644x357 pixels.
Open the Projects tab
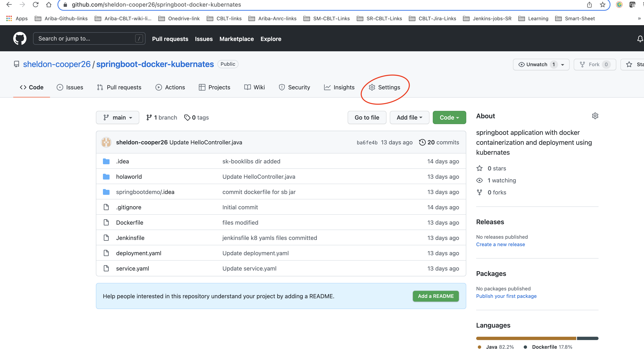pos(215,87)
